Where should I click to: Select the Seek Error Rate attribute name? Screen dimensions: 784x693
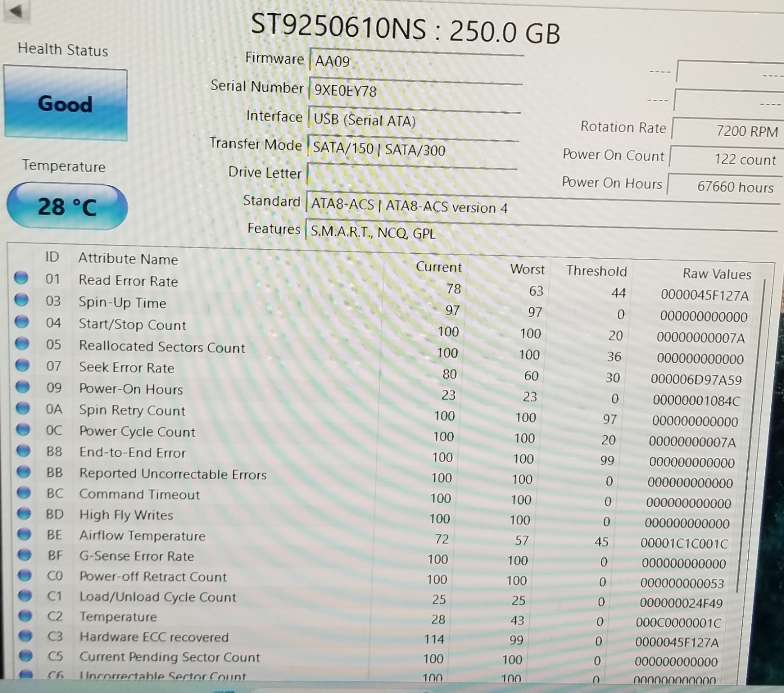coord(127,368)
